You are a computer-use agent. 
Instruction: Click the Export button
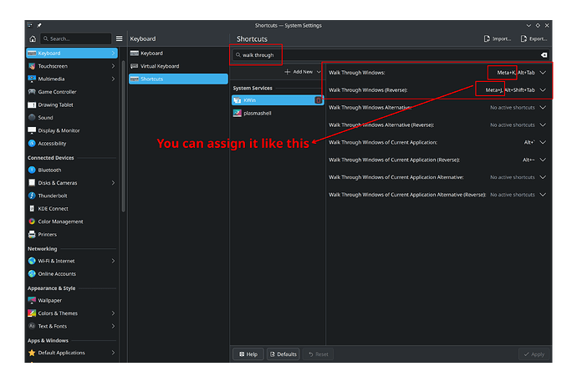tap(534, 38)
